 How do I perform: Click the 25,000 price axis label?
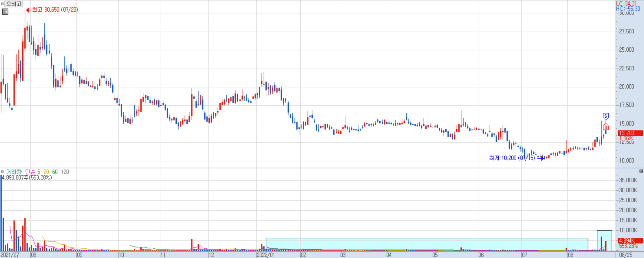pyautogui.click(x=627, y=50)
